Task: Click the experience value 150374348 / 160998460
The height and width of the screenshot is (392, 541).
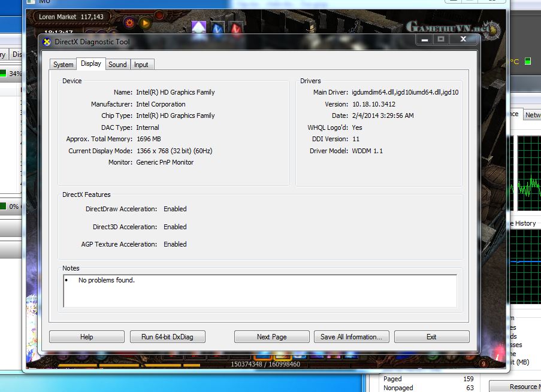Action: pyautogui.click(x=265, y=364)
